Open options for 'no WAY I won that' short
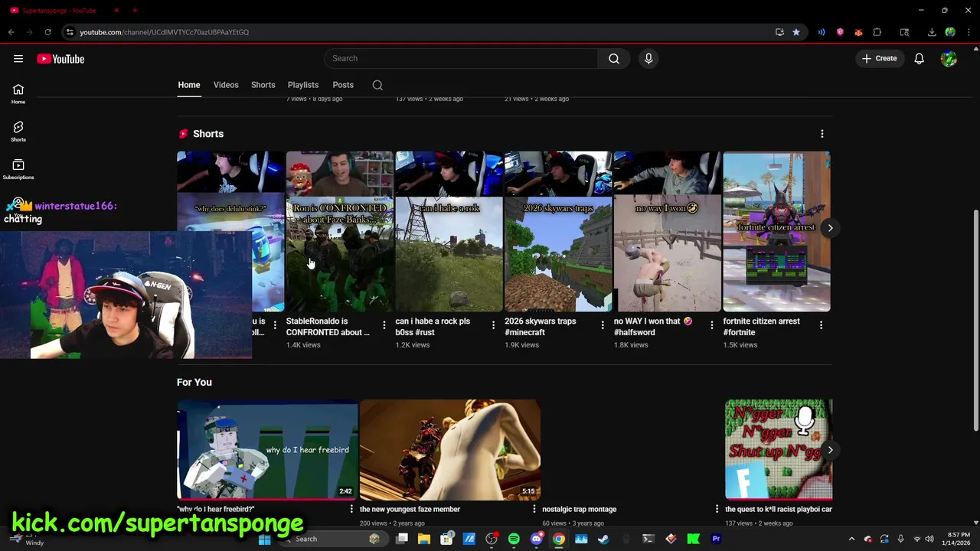The image size is (980, 551). 711,325
